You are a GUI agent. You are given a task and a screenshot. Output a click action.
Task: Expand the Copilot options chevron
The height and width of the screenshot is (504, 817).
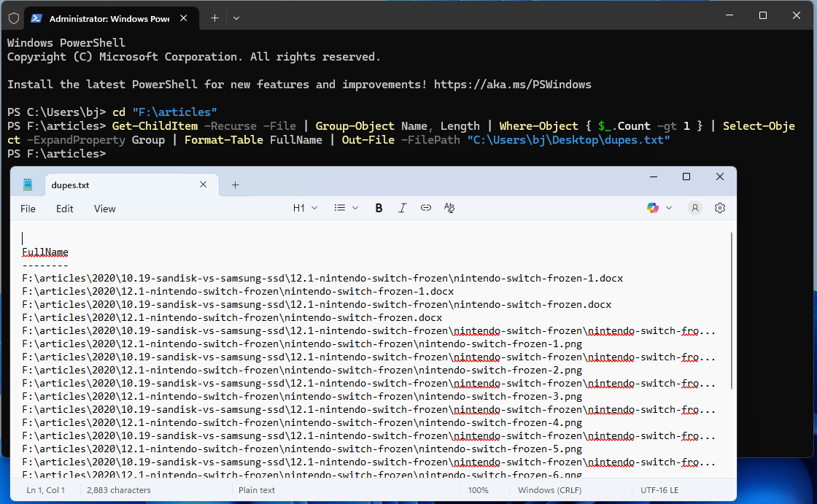[x=668, y=208]
